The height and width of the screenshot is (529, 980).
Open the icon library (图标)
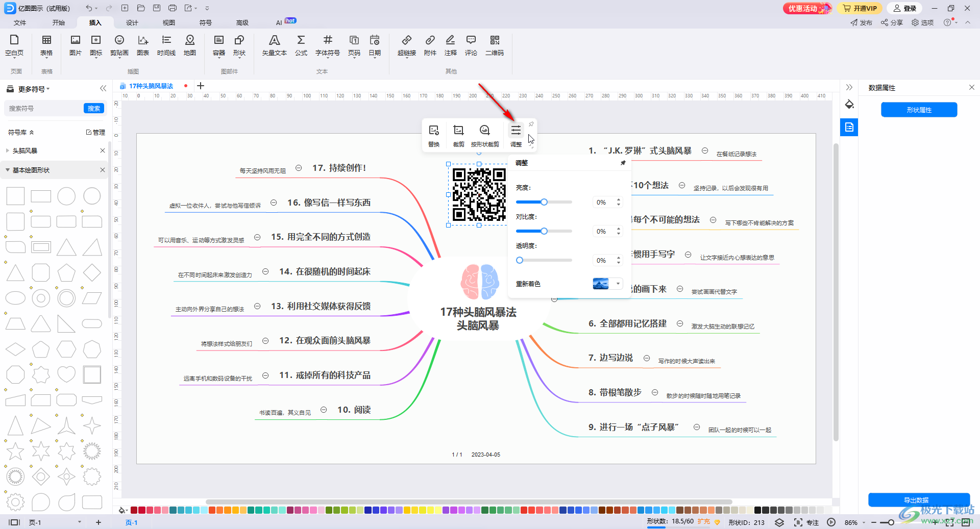click(x=96, y=46)
